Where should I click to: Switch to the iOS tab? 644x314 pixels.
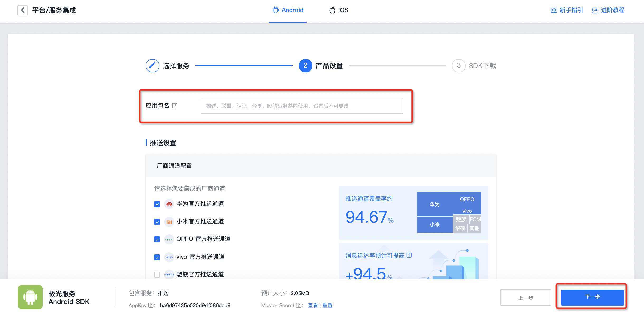tap(339, 10)
